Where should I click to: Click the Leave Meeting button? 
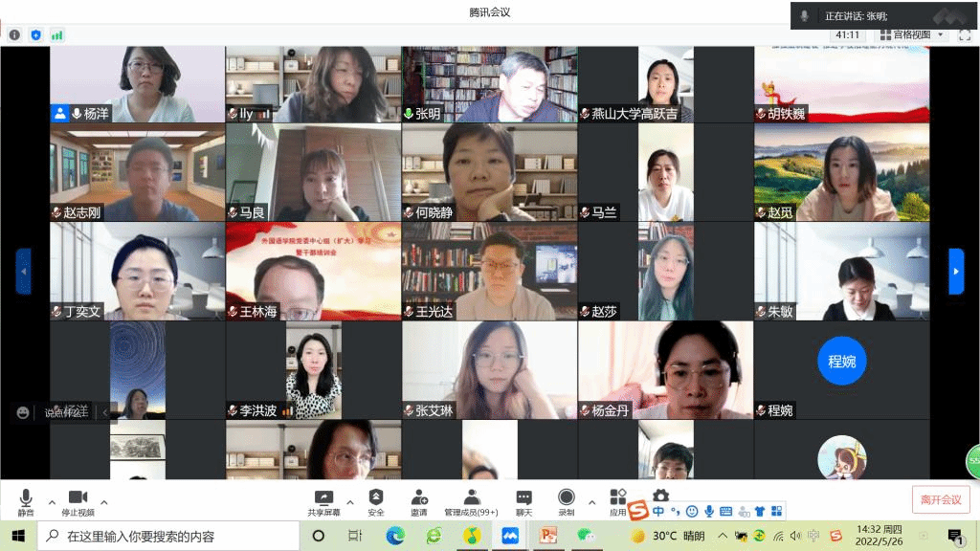(940, 499)
